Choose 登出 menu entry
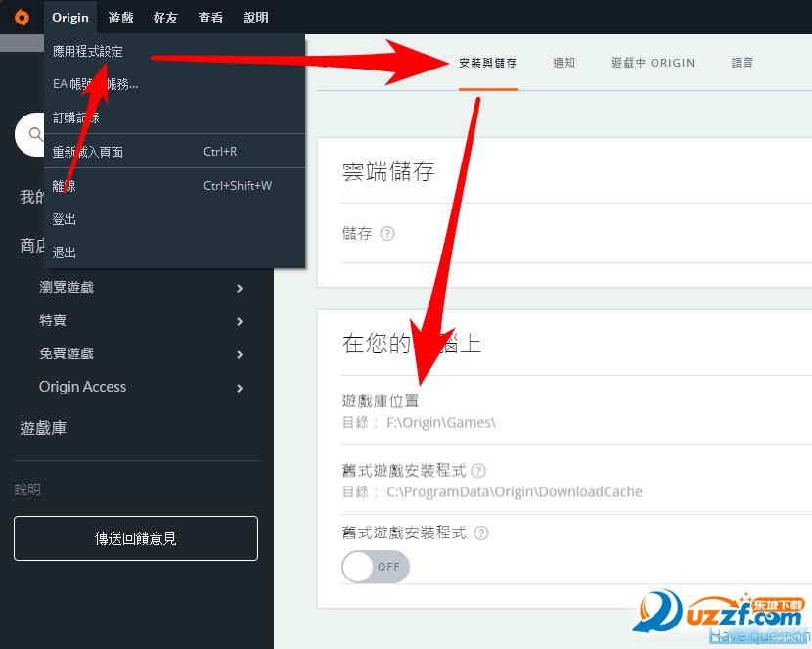Screen dimensions: 812x649 (x=174, y=219)
